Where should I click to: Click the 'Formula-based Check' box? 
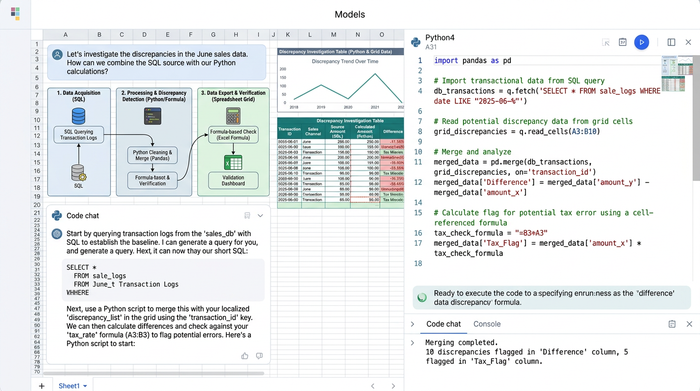click(233, 135)
